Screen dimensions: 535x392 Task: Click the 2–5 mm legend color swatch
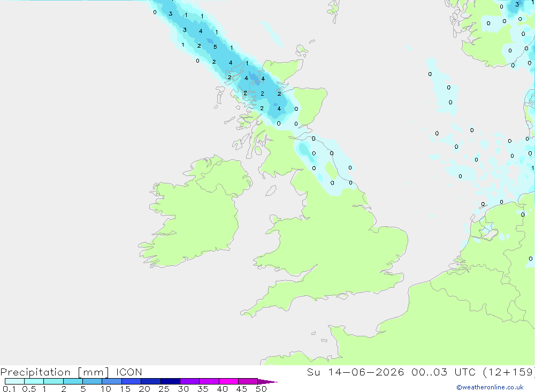tap(73, 381)
